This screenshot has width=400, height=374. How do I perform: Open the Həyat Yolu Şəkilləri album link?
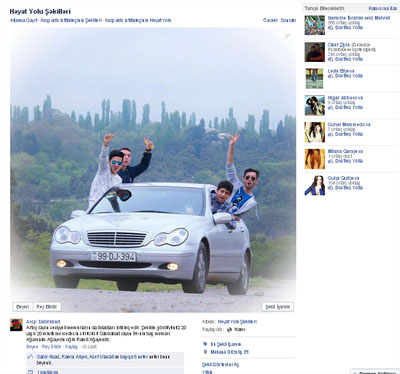pos(237,322)
